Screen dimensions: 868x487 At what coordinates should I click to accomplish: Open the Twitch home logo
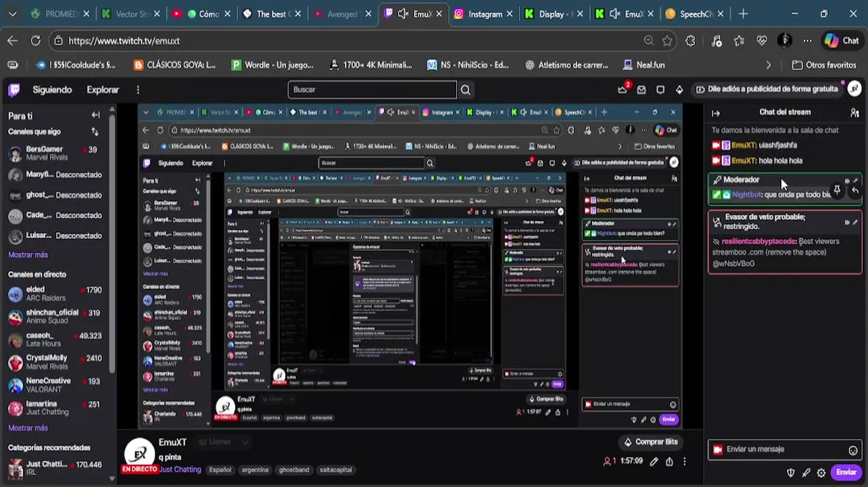[x=14, y=89]
